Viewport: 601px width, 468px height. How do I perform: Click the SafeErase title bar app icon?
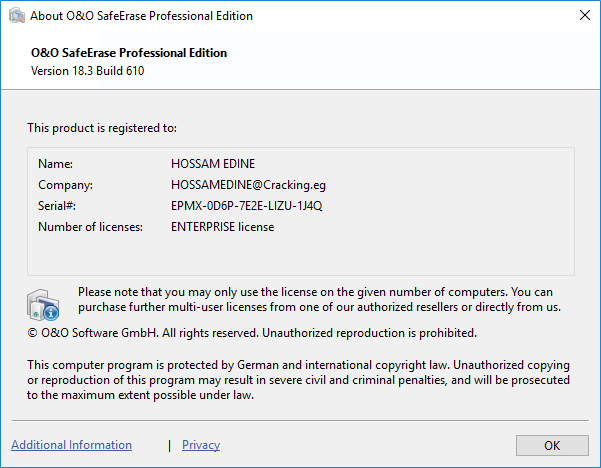tap(16, 16)
